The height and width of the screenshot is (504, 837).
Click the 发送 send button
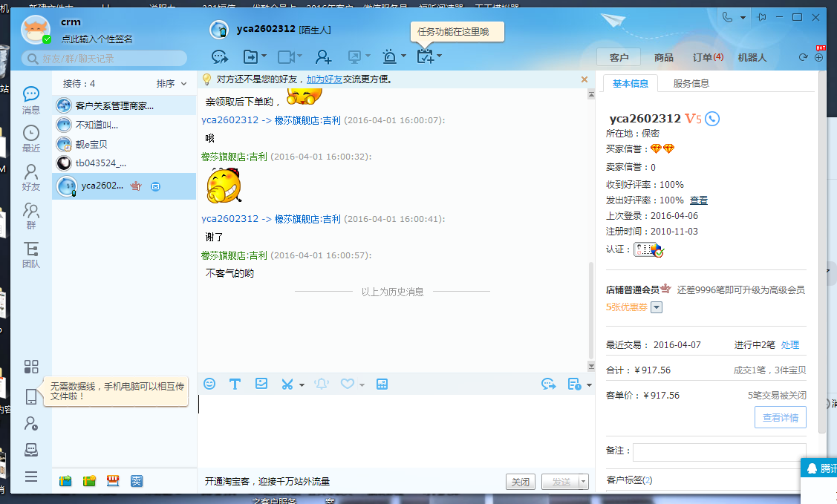coord(561,482)
